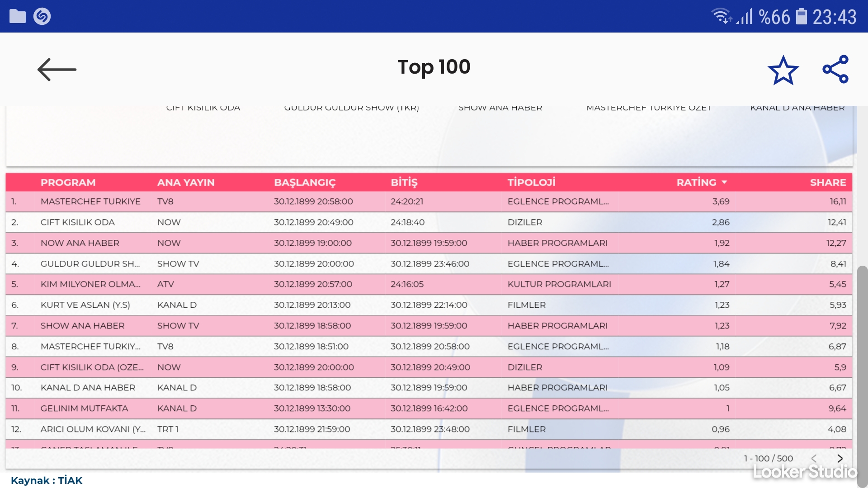Toggle RATING column sort arrow
The width and height of the screenshot is (868, 488).
point(724,183)
